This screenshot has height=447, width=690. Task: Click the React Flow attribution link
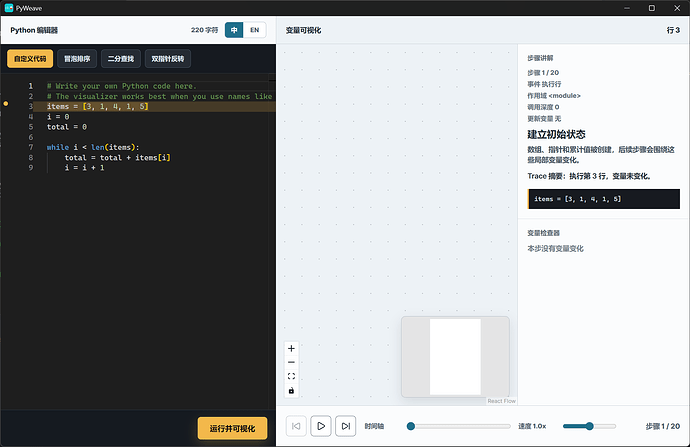click(501, 401)
